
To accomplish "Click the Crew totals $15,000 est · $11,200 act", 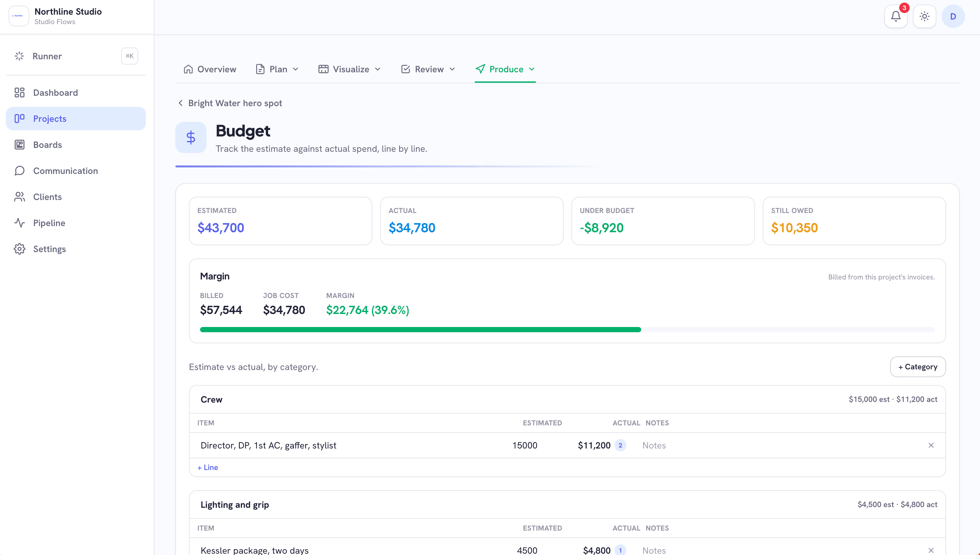I will coord(893,400).
